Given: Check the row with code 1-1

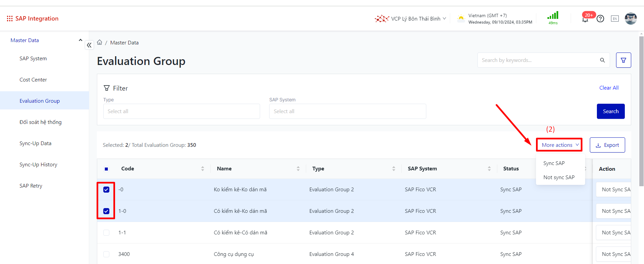Looking at the screenshot, I should (x=106, y=233).
